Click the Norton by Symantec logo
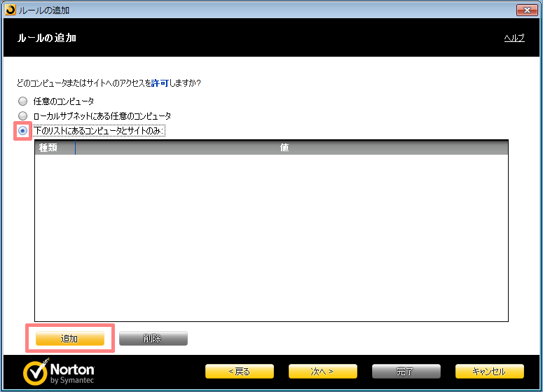The width and height of the screenshot is (543, 392). (59, 372)
